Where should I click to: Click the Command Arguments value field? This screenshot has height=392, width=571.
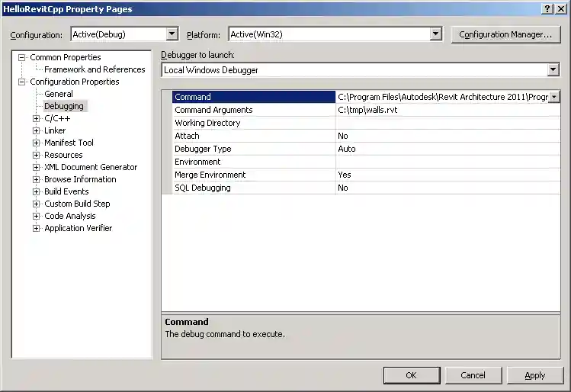pyautogui.click(x=447, y=110)
